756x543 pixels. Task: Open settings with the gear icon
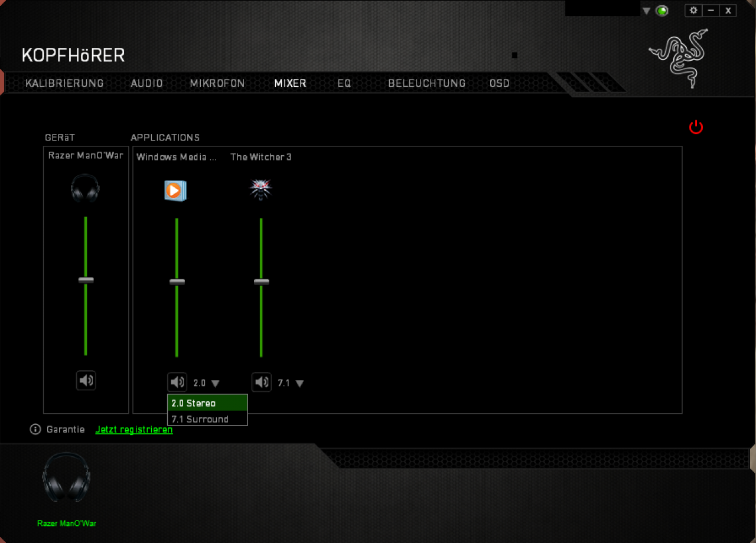693,10
